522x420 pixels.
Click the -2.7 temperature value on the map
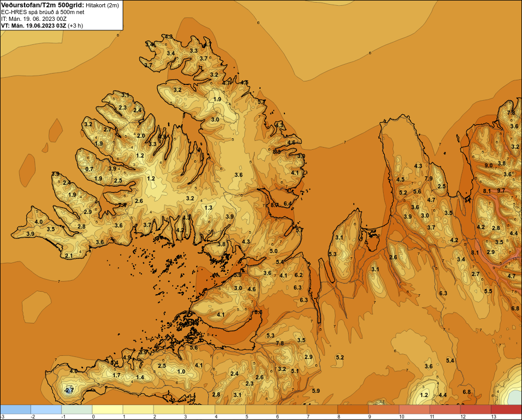point(68,390)
